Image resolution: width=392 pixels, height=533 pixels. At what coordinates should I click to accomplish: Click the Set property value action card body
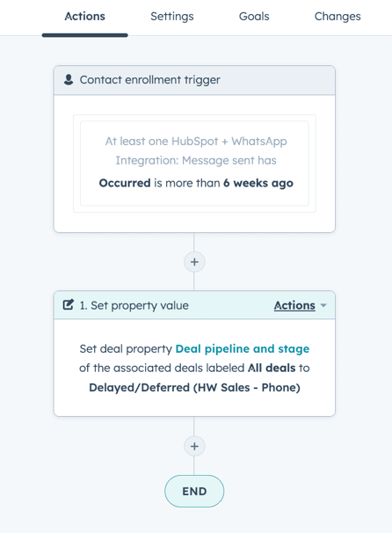[x=194, y=368]
